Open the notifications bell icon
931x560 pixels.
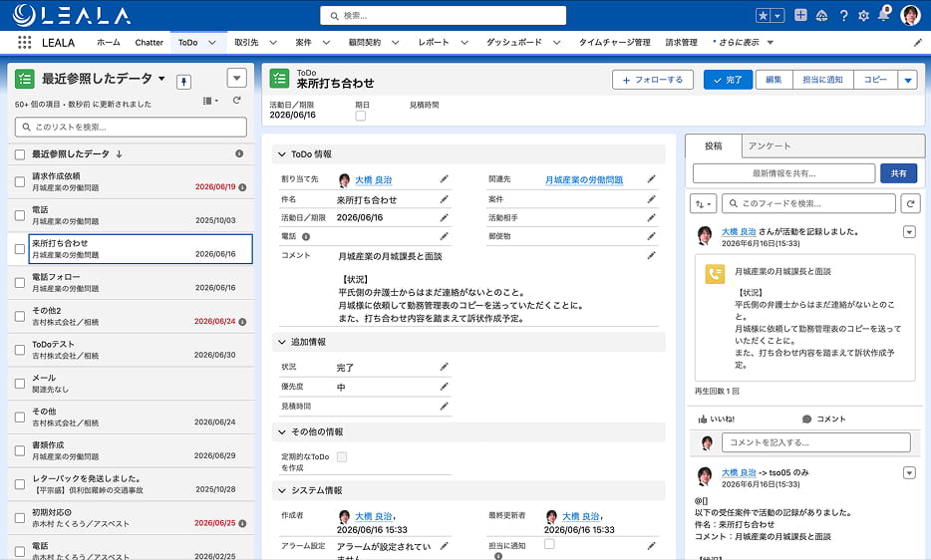pos(883,15)
